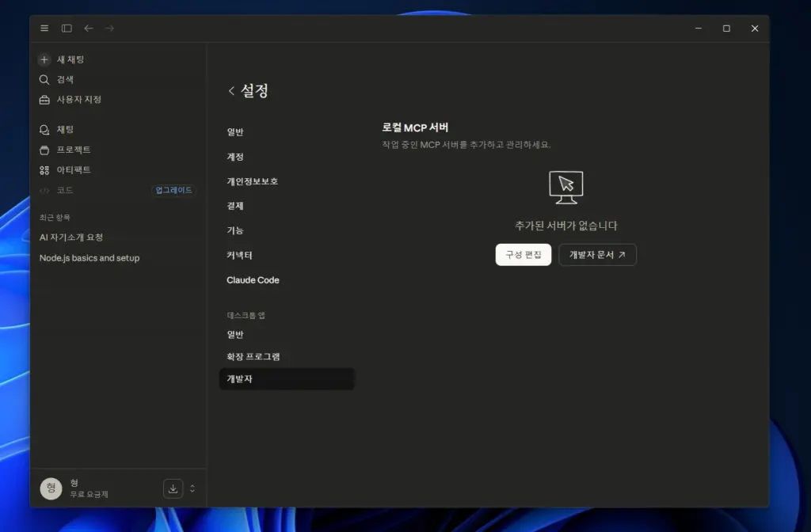Open the hamburger menu icon
Image resolution: width=811 pixels, height=532 pixels.
44,28
